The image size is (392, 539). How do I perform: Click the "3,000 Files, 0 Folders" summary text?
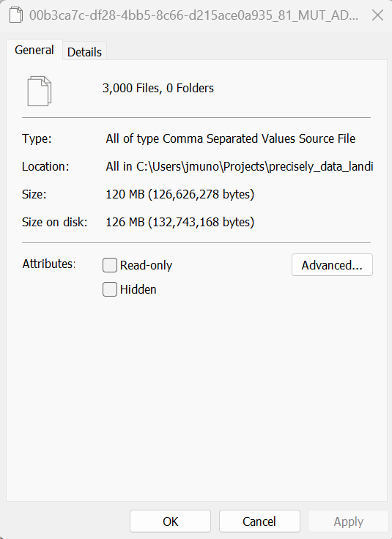pyautogui.click(x=158, y=89)
